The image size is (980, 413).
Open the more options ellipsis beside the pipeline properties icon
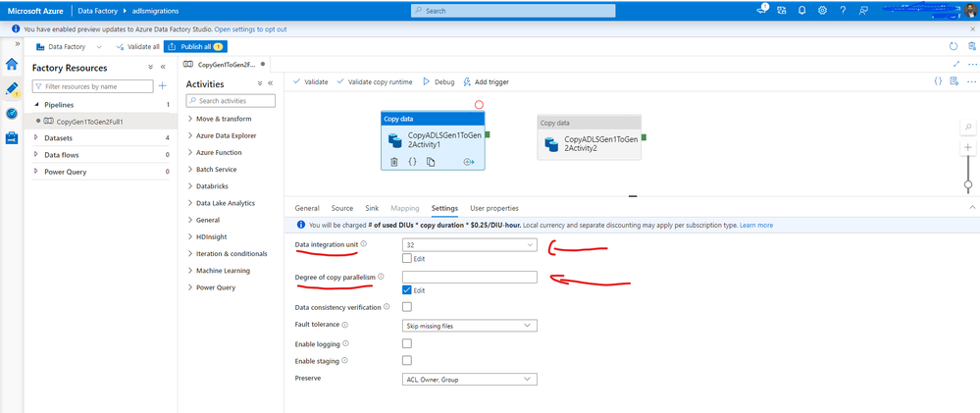point(972,81)
